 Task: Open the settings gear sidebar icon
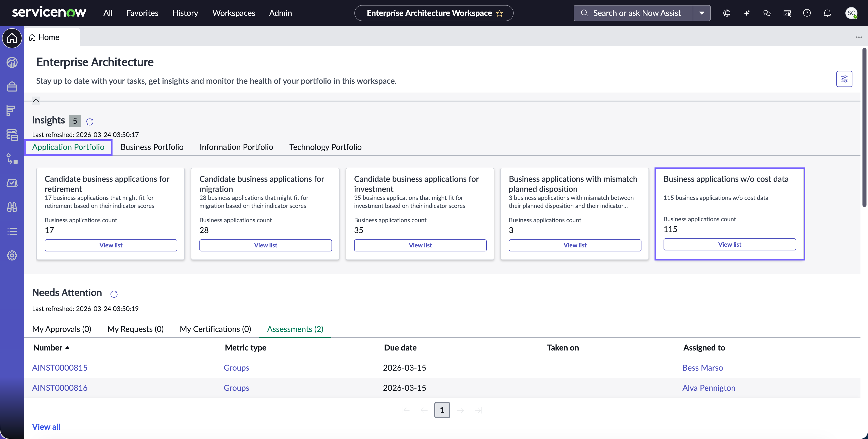tap(12, 255)
